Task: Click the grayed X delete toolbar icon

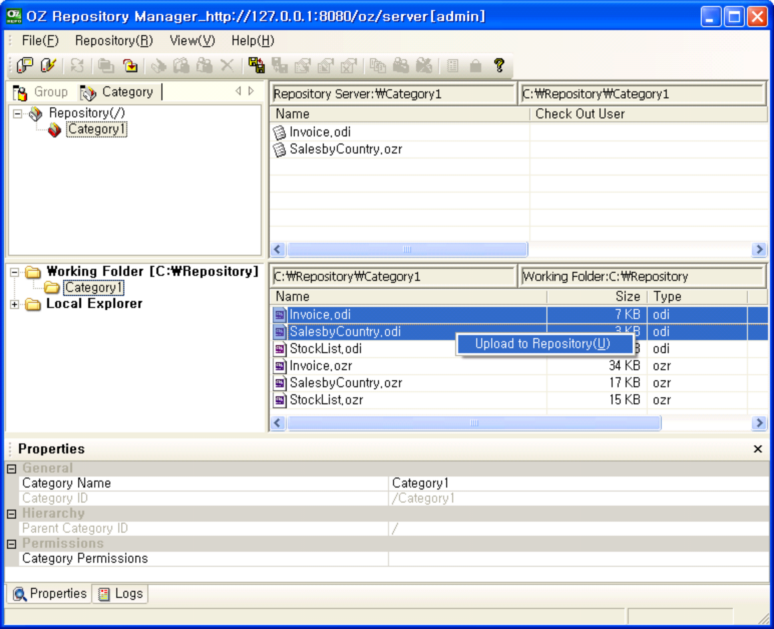Action: [227, 65]
